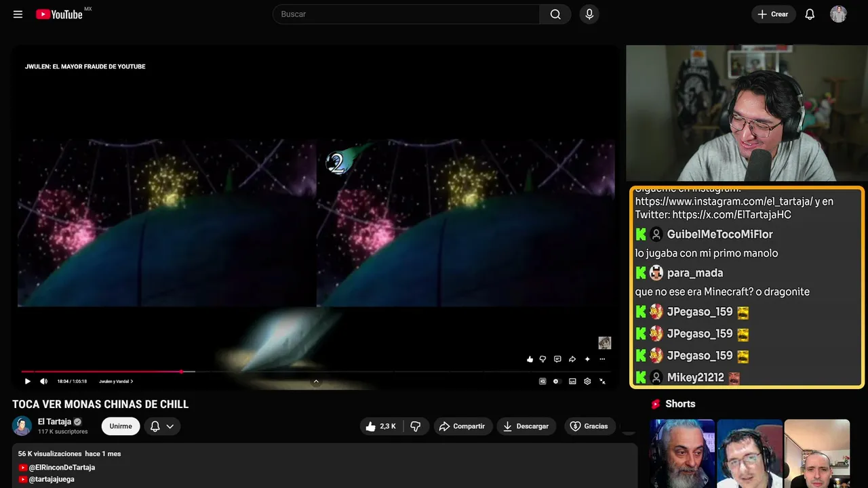Like the video with the 2,3 K button
Screen dimensions: 868x488
click(381, 426)
